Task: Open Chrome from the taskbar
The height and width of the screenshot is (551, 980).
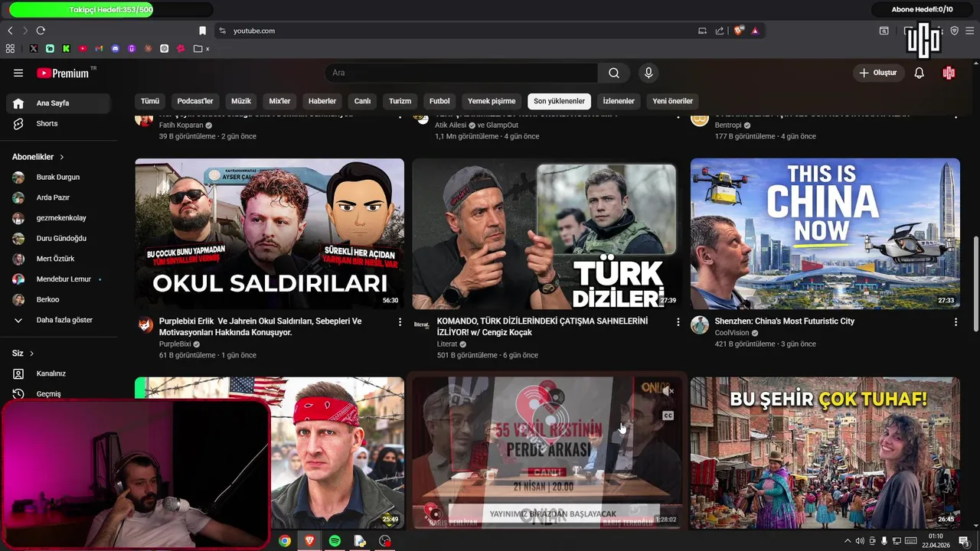Action: point(285,541)
